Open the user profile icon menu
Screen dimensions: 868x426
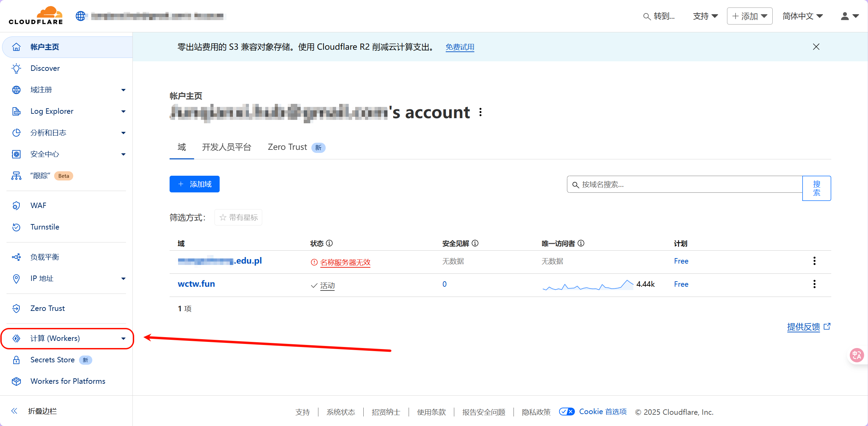[850, 16]
